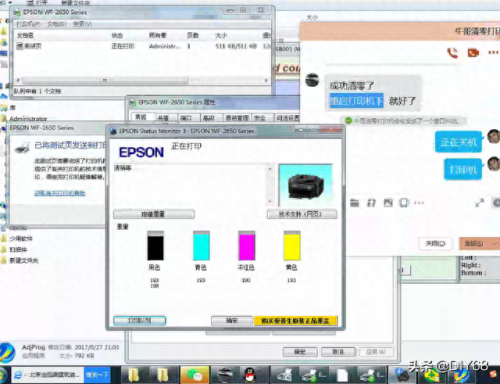500x384 pixels.
Task: Click the vertical scrollbar of status message box
Action: pyautogui.click(x=270, y=185)
